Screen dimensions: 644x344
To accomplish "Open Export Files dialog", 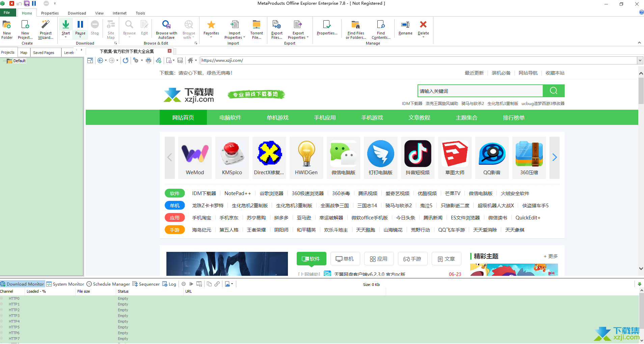I will [x=277, y=29].
